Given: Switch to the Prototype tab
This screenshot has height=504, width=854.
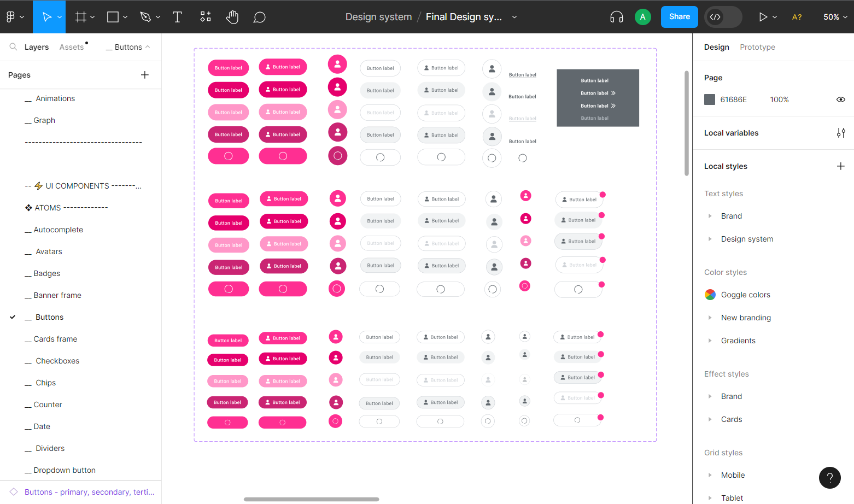Looking at the screenshot, I should tap(757, 47).
